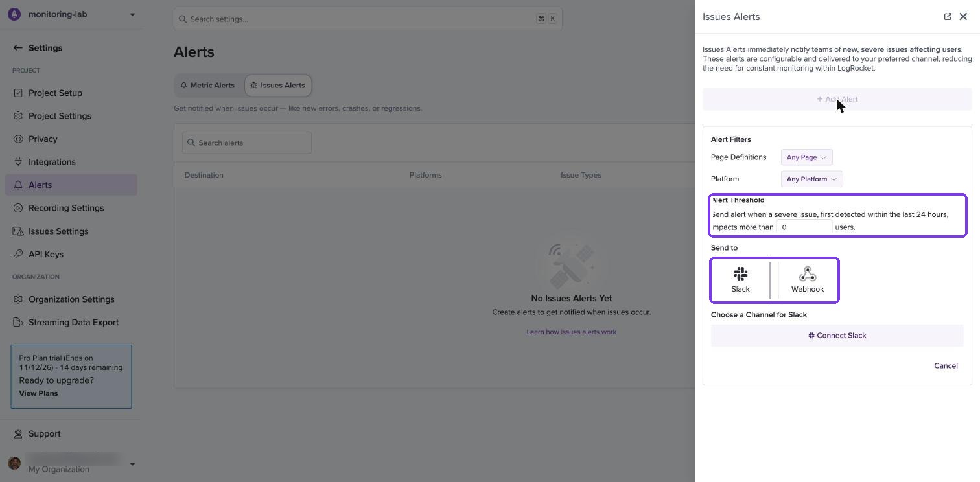Click the Settings heading text in sidebar
This screenshot has width=980, height=482.
click(x=45, y=48)
